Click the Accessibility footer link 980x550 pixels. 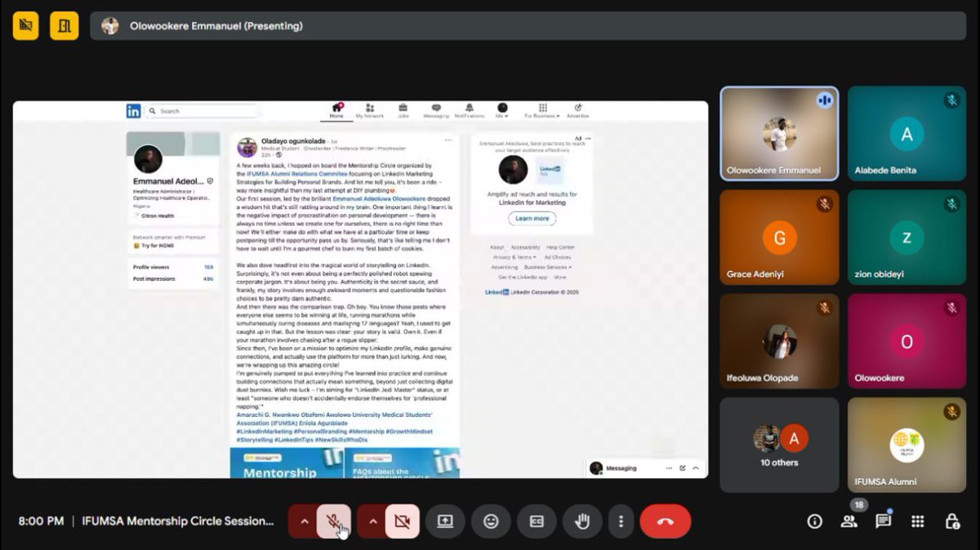(x=525, y=247)
